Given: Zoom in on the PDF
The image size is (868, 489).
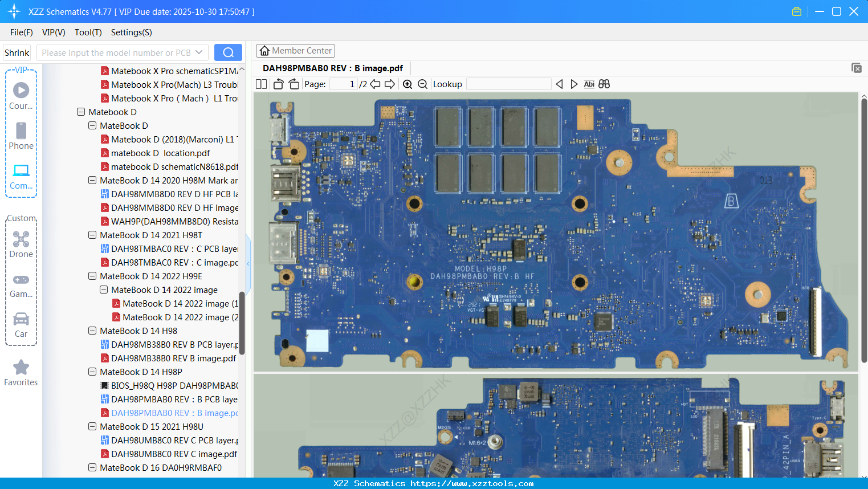Looking at the screenshot, I should (x=407, y=84).
